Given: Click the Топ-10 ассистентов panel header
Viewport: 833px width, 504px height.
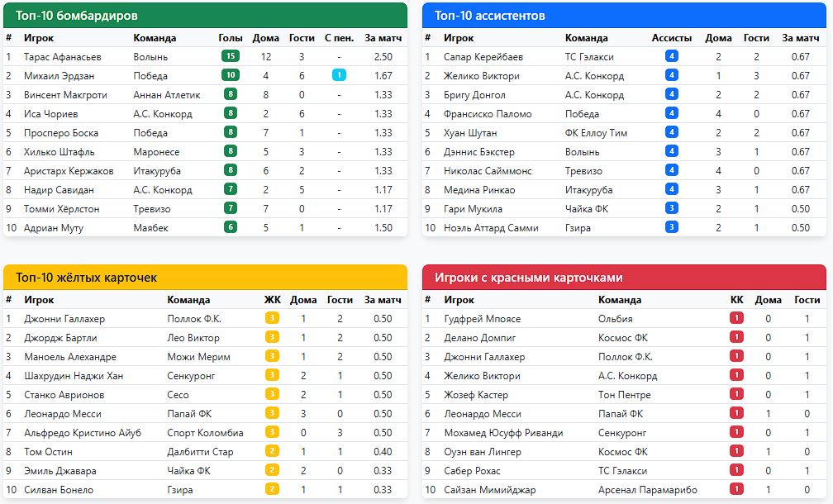Looking at the screenshot, I should click(624, 16).
